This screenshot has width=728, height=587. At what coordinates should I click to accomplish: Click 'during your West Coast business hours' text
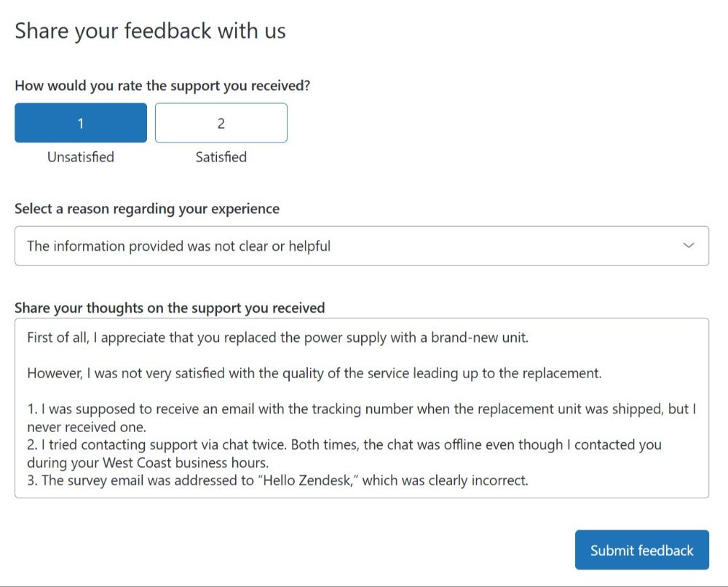(148, 463)
